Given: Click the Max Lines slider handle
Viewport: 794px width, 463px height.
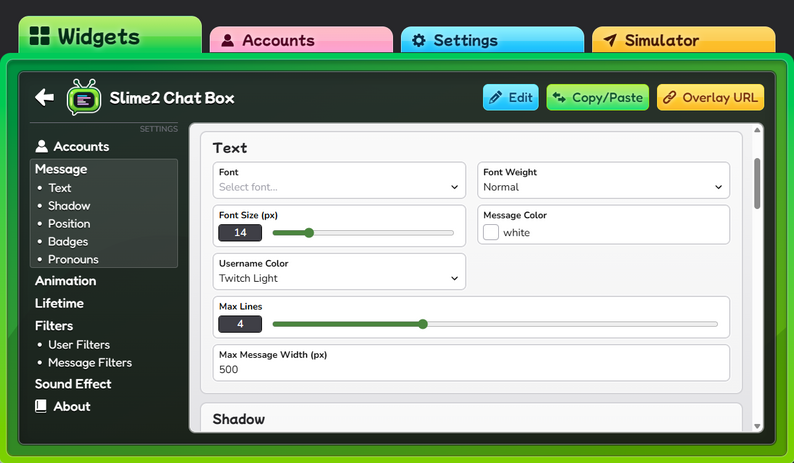Looking at the screenshot, I should tap(423, 324).
